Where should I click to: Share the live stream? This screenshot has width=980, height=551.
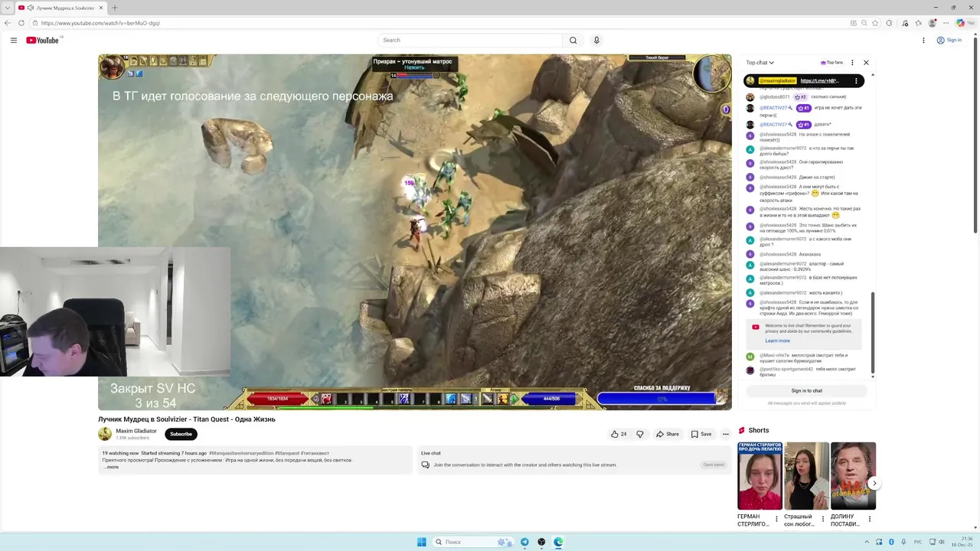tap(668, 434)
